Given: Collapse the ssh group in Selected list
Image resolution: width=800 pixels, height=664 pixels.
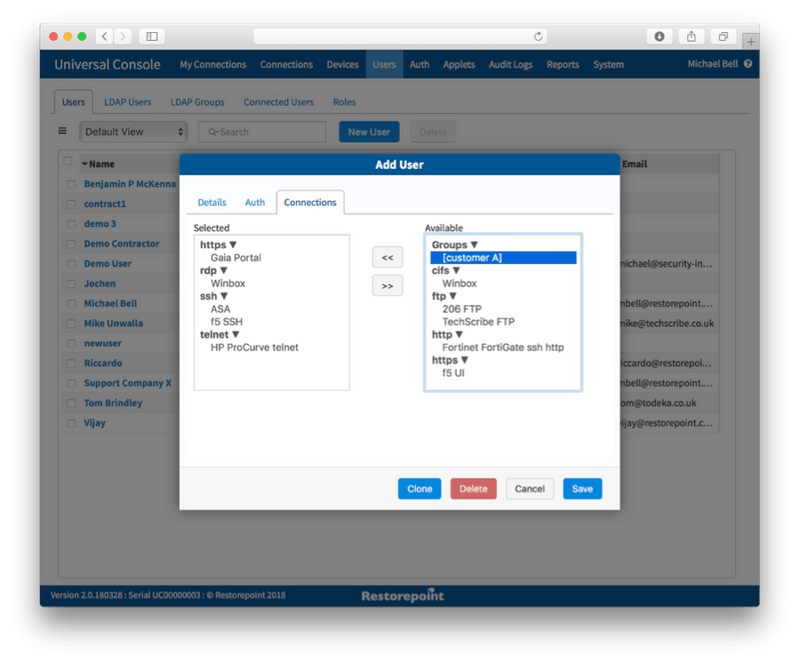Looking at the screenshot, I should click(x=224, y=296).
